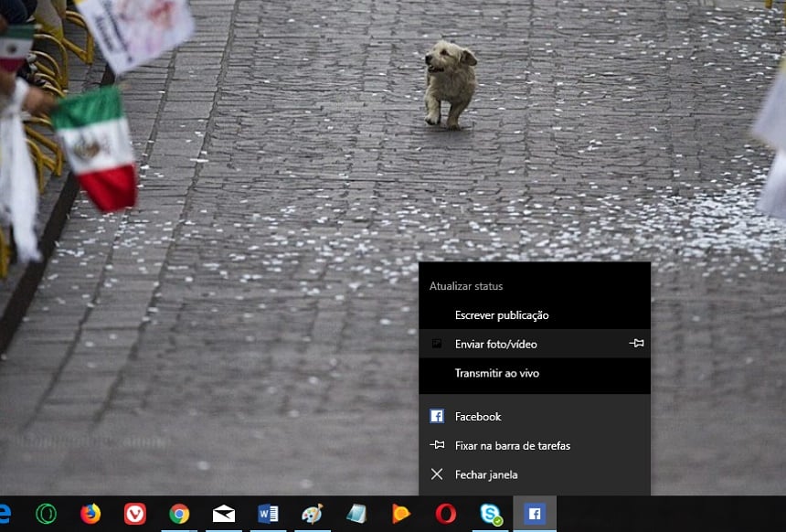The height and width of the screenshot is (532, 786).
Task: Select "Enviar foto/vídeo" from the jump list
Action: (535, 344)
